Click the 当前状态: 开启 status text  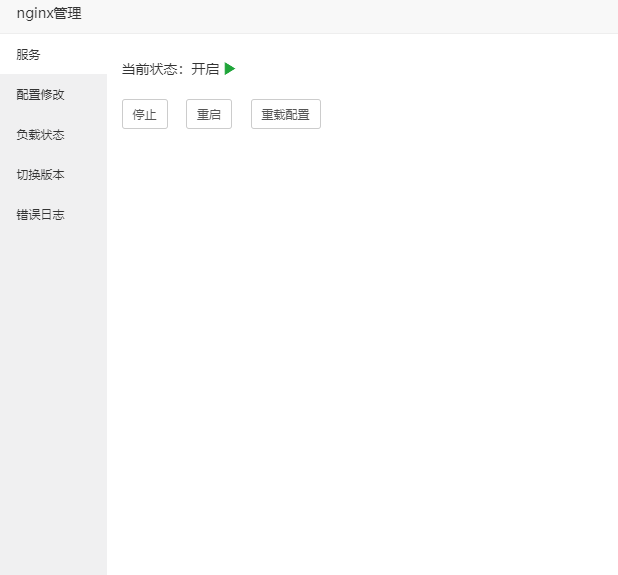[170, 69]
